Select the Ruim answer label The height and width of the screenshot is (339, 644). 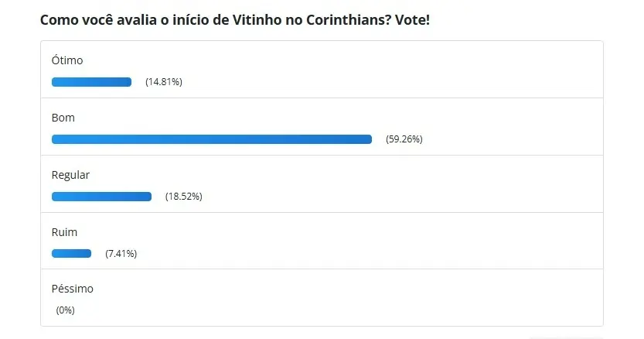pyautogui.click(x=64, y=232)
